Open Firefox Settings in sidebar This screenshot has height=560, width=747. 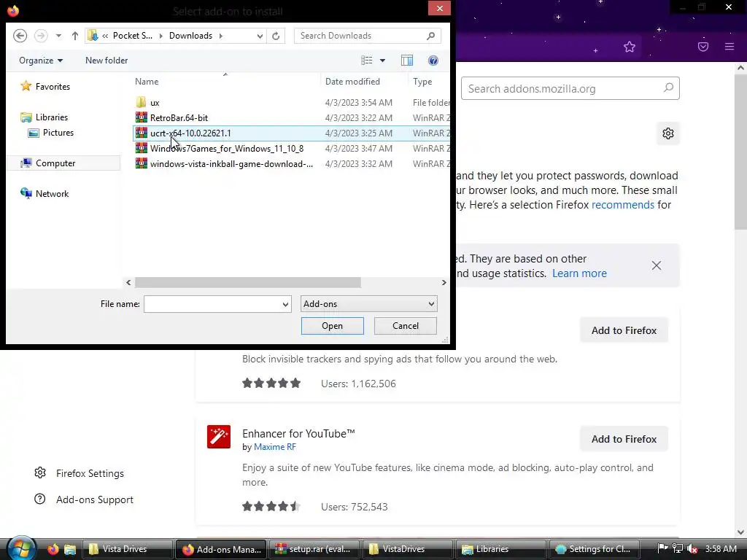click(x=79, y=473)
